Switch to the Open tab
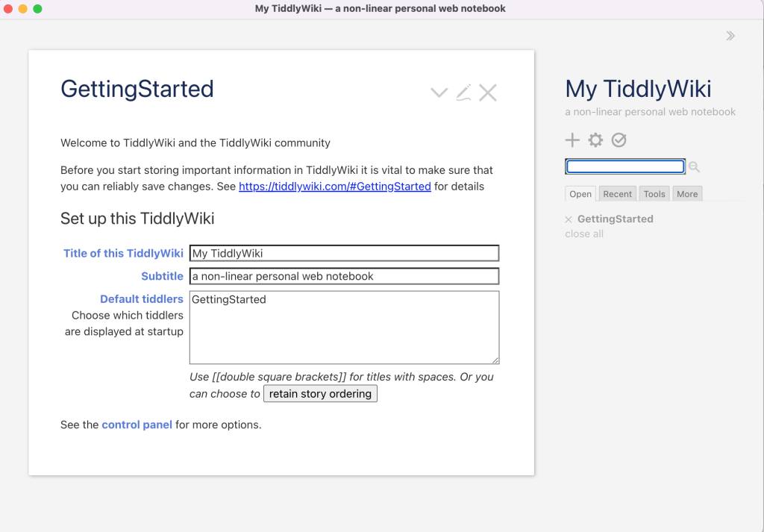The width and height of the screenshot is (764, 532). (x=580, y=194)
